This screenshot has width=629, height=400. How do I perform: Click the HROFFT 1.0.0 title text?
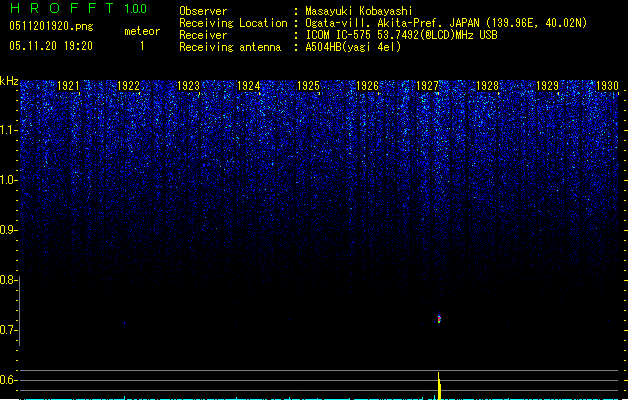78,8
